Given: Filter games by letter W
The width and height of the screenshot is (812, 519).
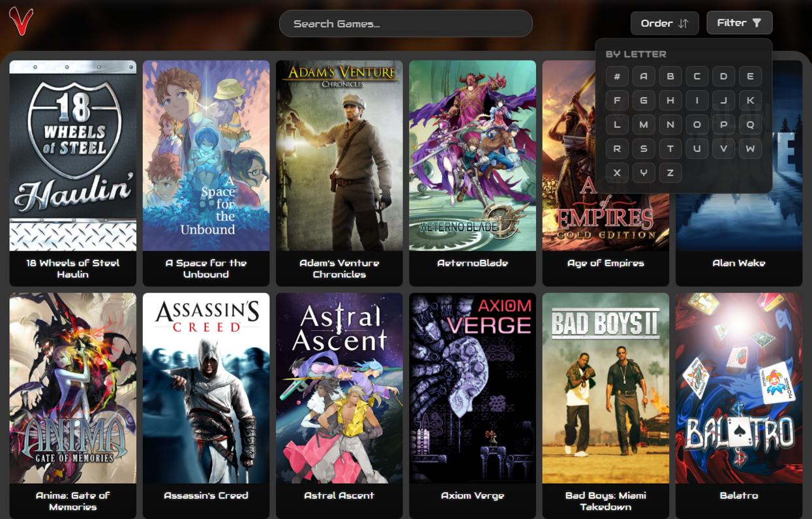Looking at the screenshot, I should click(751, 149).
